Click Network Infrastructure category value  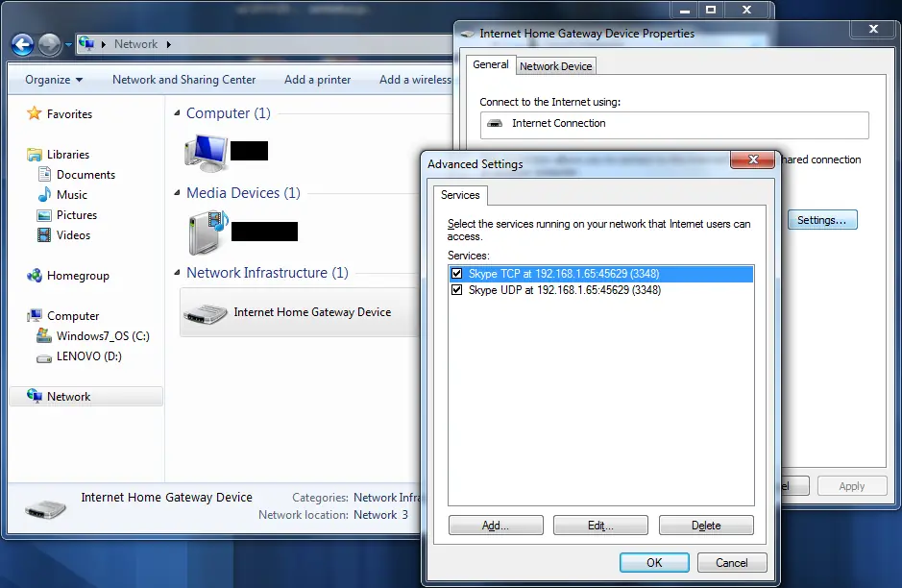(x=388, y=497)
